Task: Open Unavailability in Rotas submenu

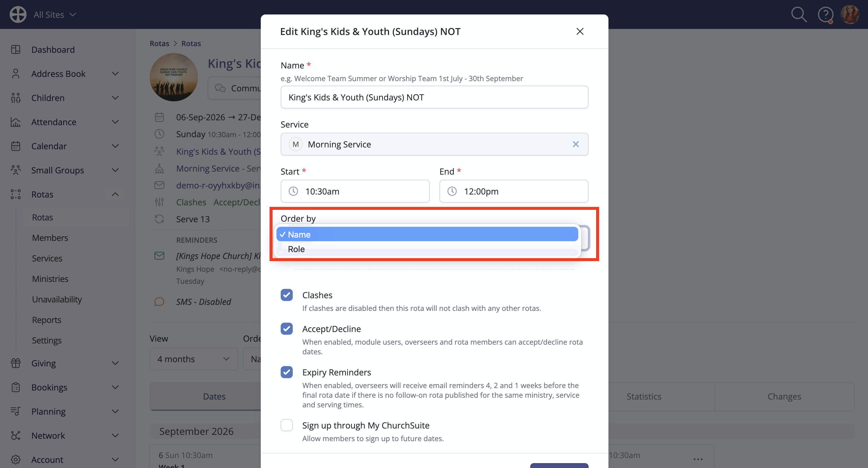Action: point(57,299)
